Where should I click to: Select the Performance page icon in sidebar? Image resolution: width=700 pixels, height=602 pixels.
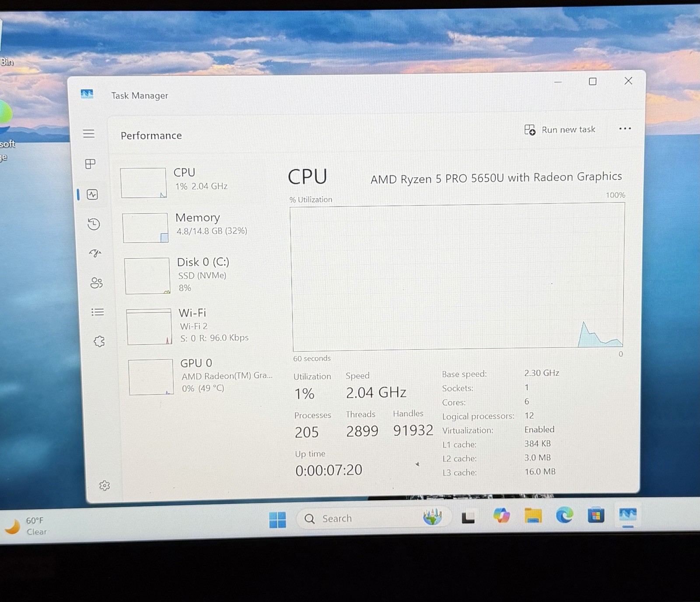[x=92, y=195]
